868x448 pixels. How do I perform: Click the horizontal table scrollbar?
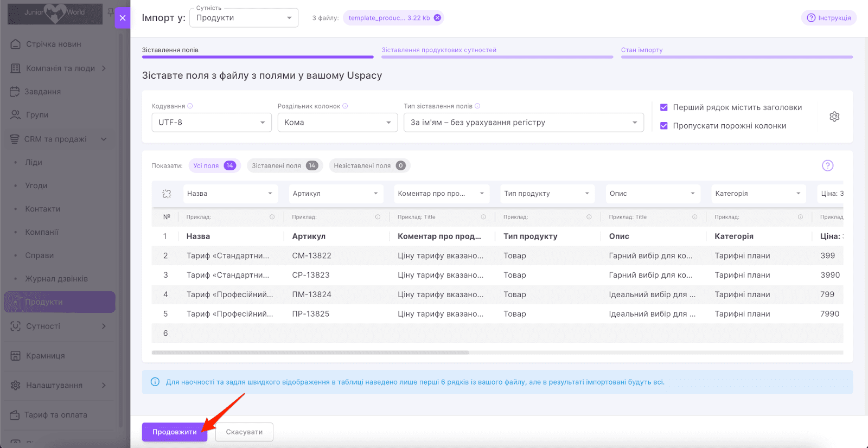pyautogui.click(x=310, y=353)
